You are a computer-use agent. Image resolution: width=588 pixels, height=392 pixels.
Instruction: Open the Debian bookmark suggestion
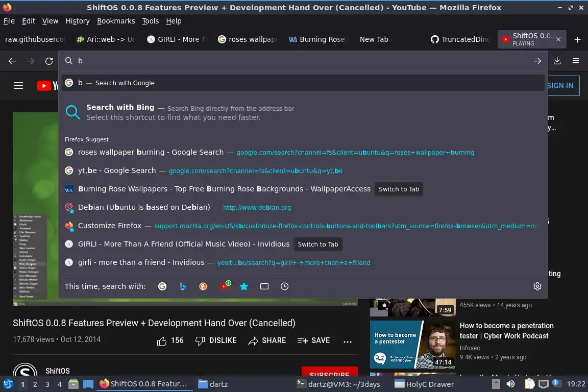click(x=303, y=207)
